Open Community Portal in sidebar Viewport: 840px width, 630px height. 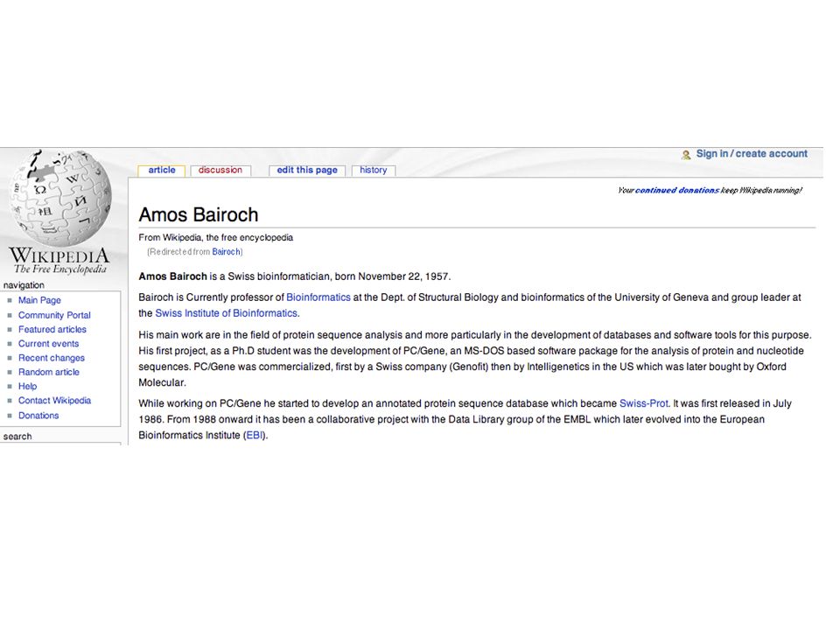54,315
